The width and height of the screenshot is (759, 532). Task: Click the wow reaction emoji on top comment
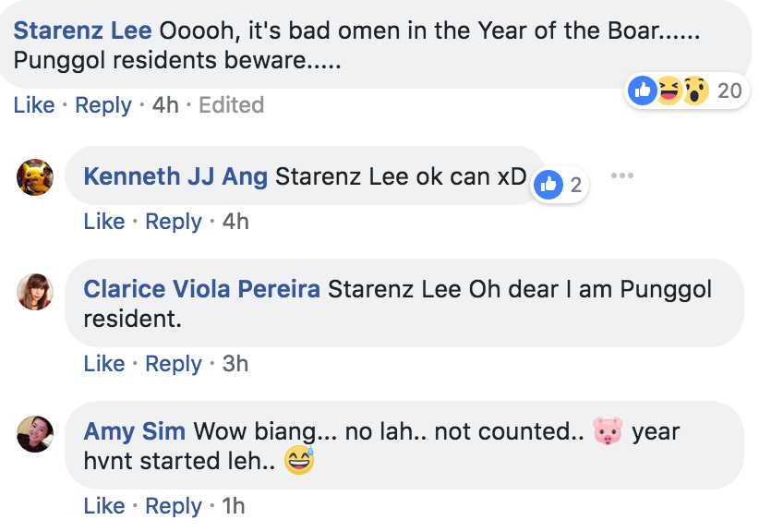[695, 91]
